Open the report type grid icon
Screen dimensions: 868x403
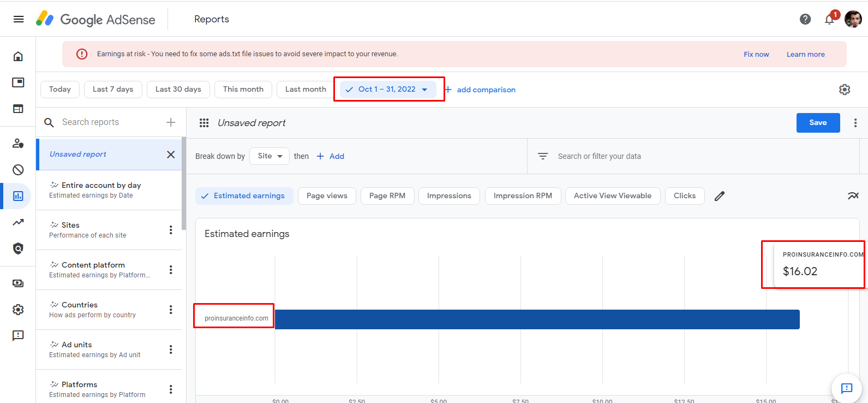click(204, 123)
